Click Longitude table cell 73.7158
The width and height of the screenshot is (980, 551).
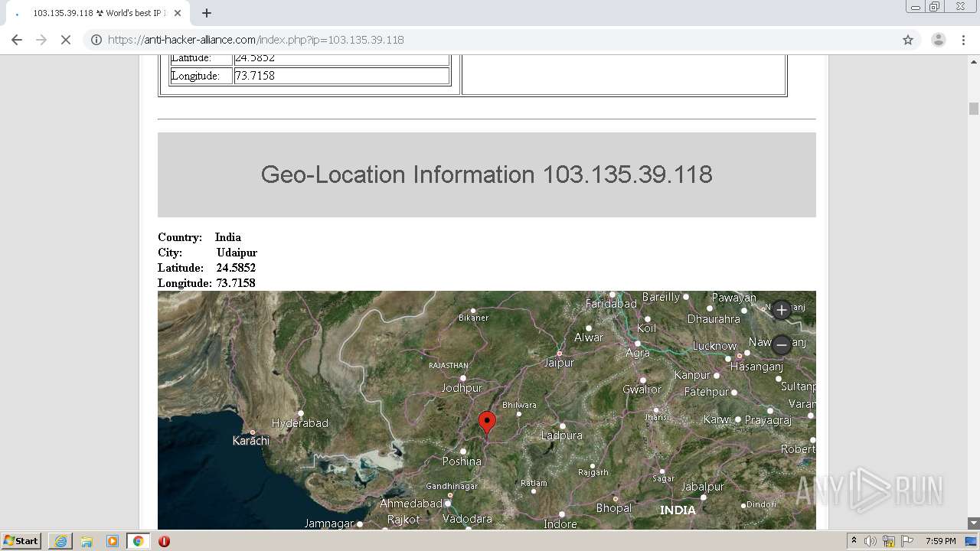click(341, 76)
